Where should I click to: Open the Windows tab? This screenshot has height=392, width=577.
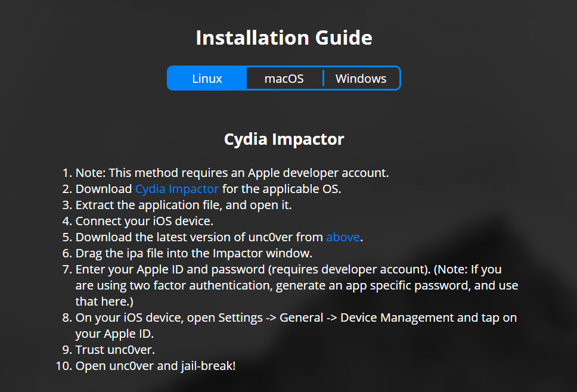tap(361, 79)
